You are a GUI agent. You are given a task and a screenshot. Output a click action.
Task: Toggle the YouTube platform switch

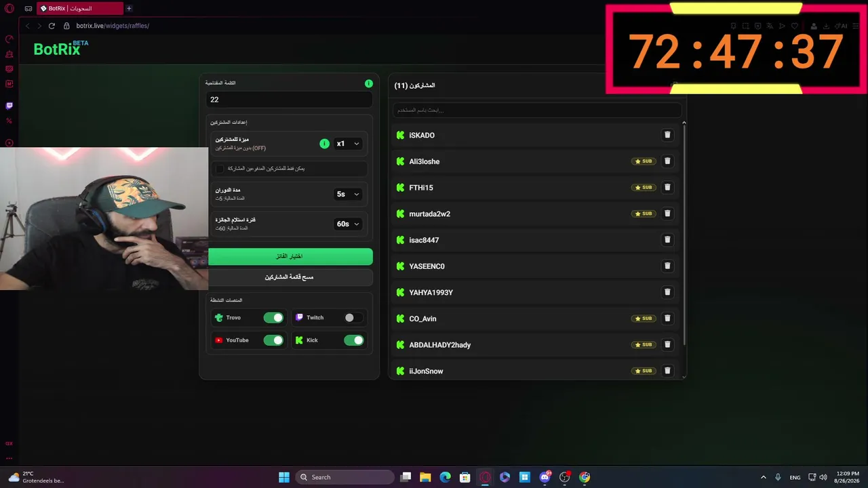(273, 340)
